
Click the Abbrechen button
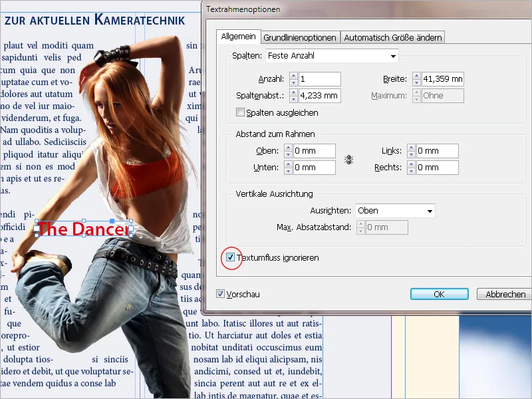pyautogui.click(x=505, y=294)
